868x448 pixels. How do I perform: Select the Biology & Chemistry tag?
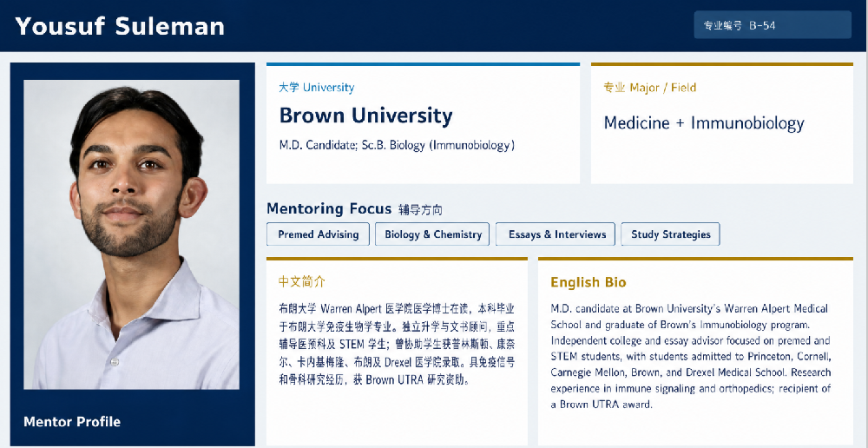[432, 234]
